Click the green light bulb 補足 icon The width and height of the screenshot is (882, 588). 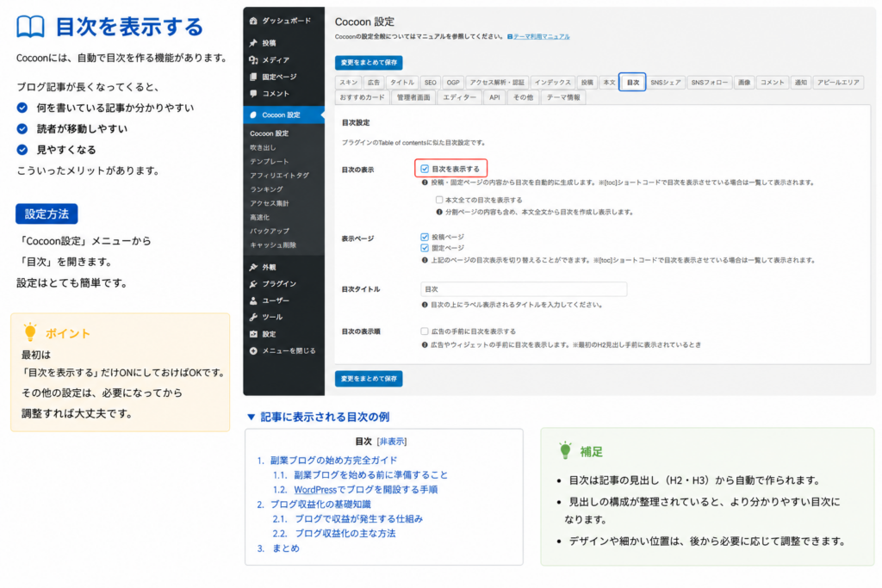pos(565,450)
